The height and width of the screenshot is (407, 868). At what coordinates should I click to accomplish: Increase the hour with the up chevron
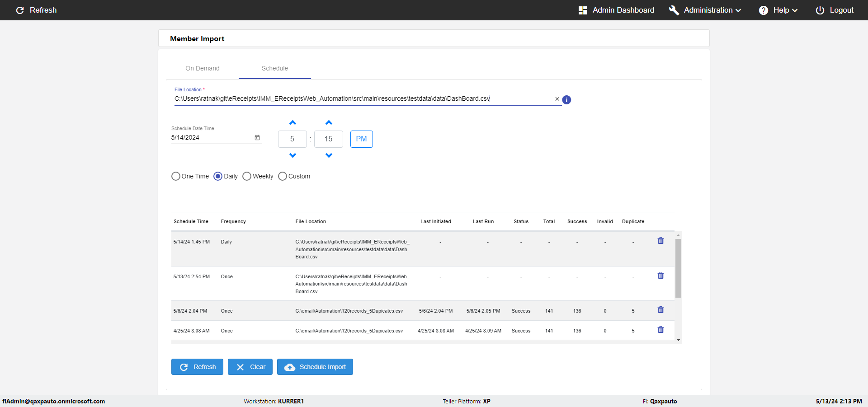point(292,123)
